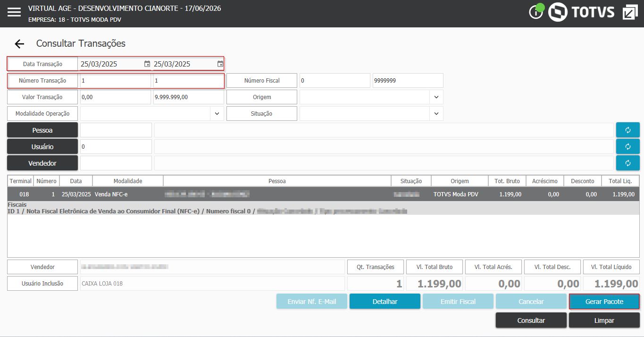Run the search with Consultar button
This screenshot has width=644, height=337.
[x=531, y=320]
